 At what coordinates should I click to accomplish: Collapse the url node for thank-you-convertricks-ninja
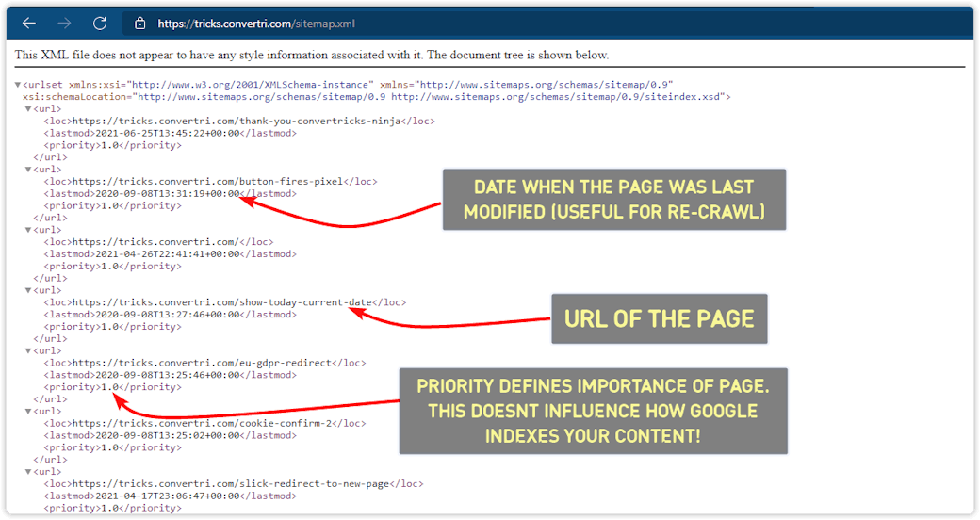click(28, 109)
